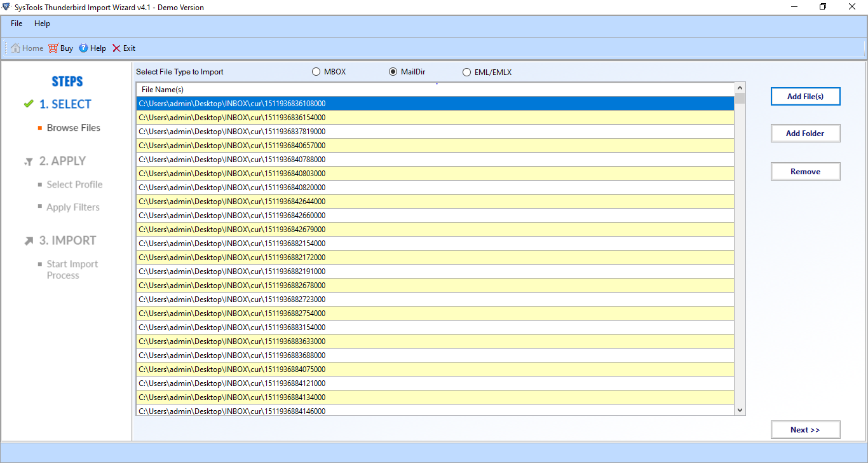Click the Add Folder button

click(805, 134)
